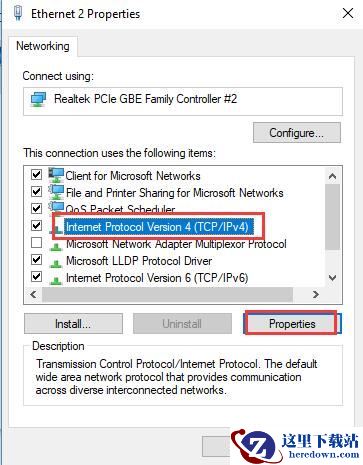The image size is (363, 465).
Task: Select the Networking tab
Action: point(43,46)
